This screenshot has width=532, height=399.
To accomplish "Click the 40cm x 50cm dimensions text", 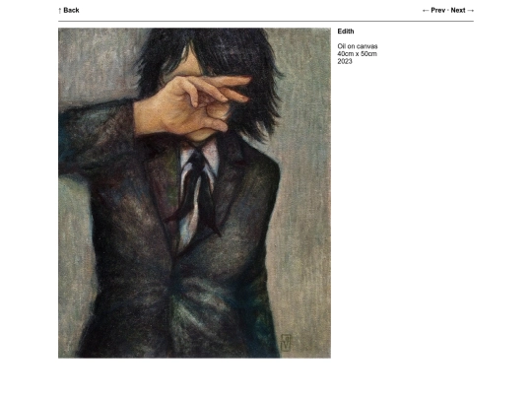I will (357, 53).
